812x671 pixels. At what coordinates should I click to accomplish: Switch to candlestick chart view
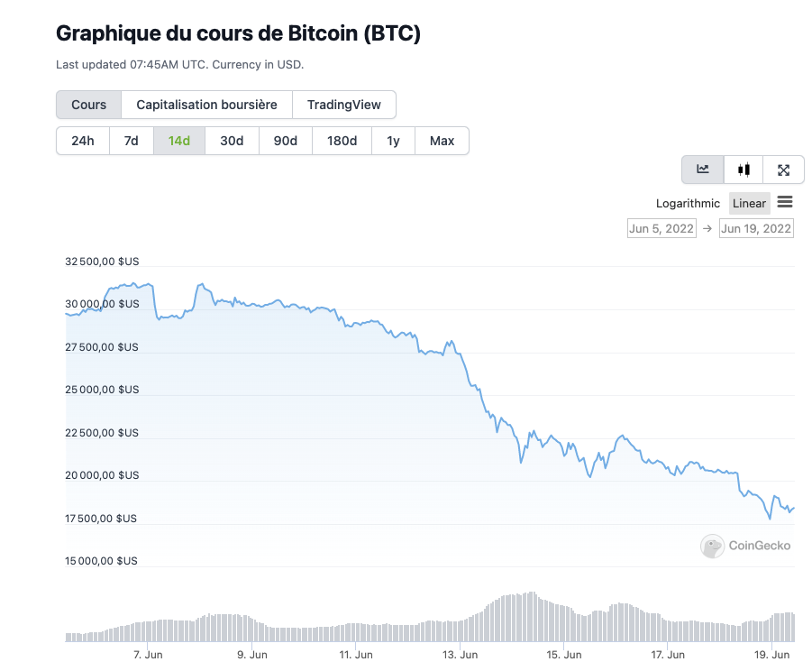744,170
